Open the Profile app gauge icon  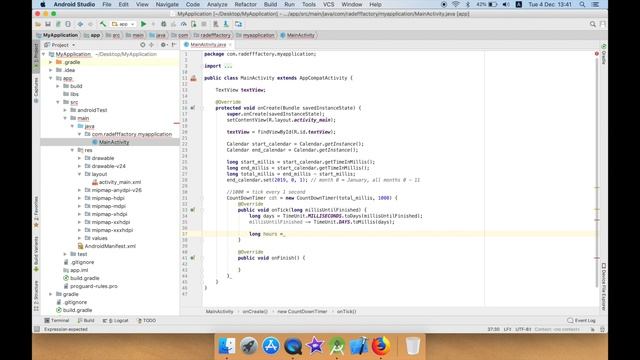pyautogui.click(x=183, y=24)
